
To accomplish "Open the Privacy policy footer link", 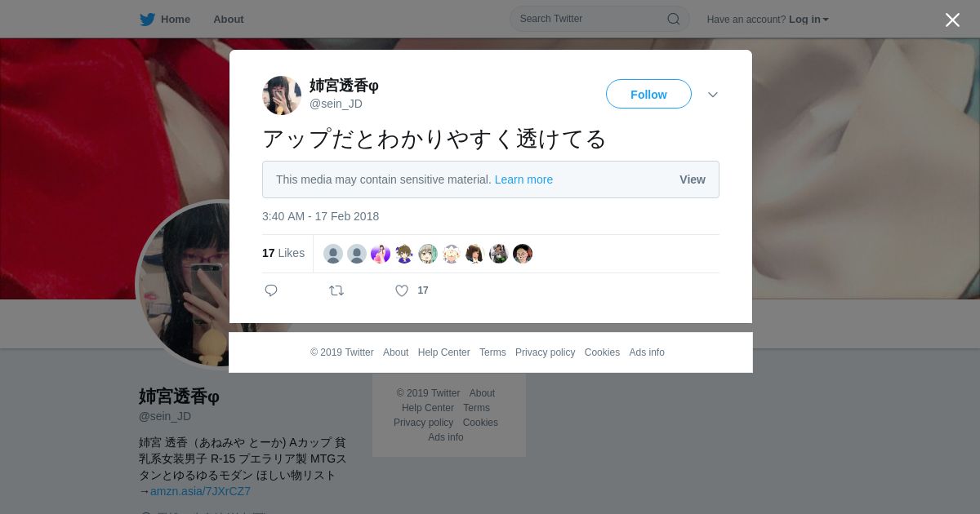I will pyautogui.click(x=545, y=352).
